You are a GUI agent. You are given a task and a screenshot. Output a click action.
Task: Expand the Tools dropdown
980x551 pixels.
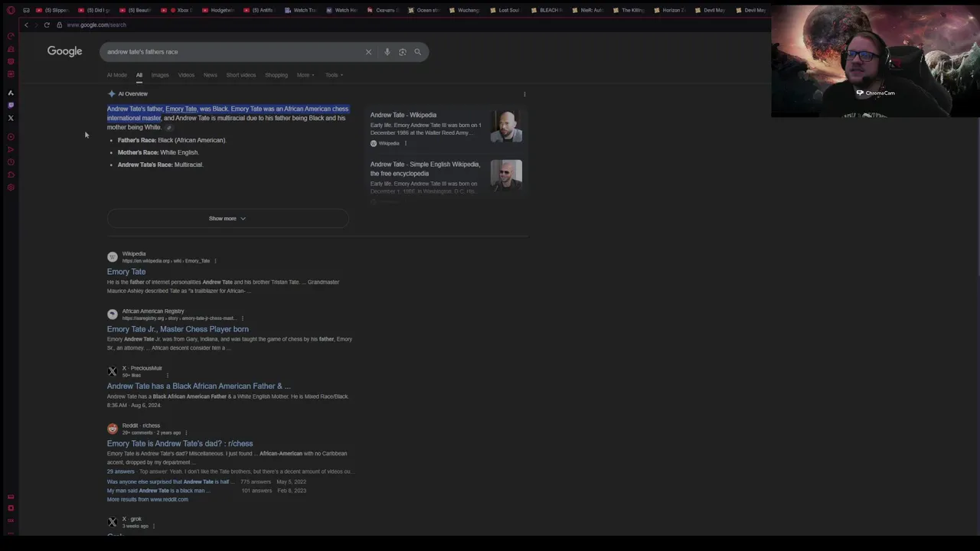[334, 75]
